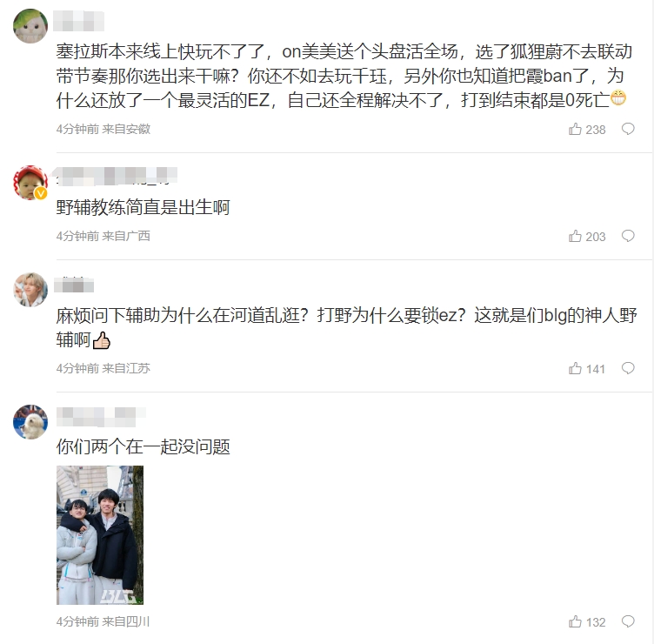This screenshot has height=644, width=654.
Task: Like the comment with 132 likes
Action: [575, 621]
